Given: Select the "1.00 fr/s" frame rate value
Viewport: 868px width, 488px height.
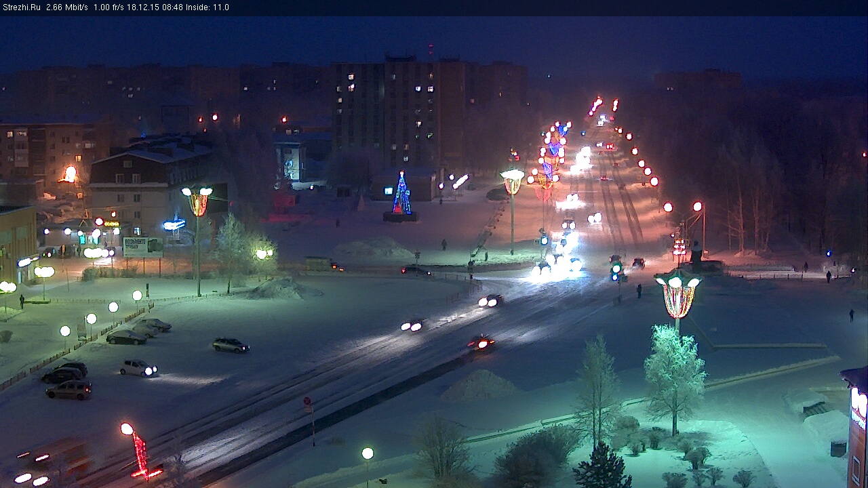Looking at the screenshot, I should coord(108,7).
